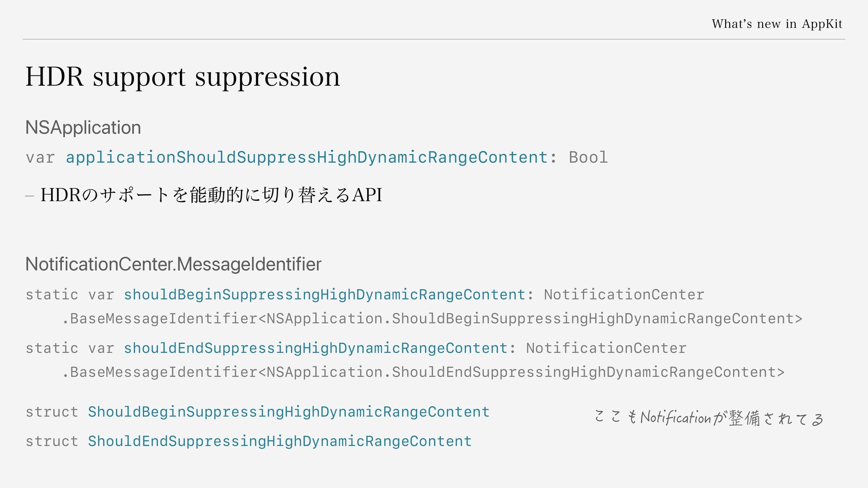The image size is (868, 488).
Task: Click the 'var' keyword before applicationShouldSuppress
Action: [40, 158]
